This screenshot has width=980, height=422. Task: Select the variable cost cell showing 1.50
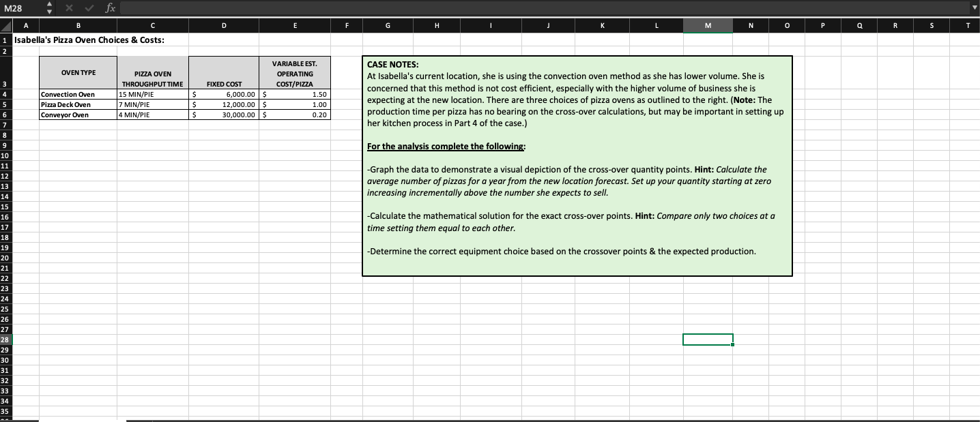click(295, 94)
